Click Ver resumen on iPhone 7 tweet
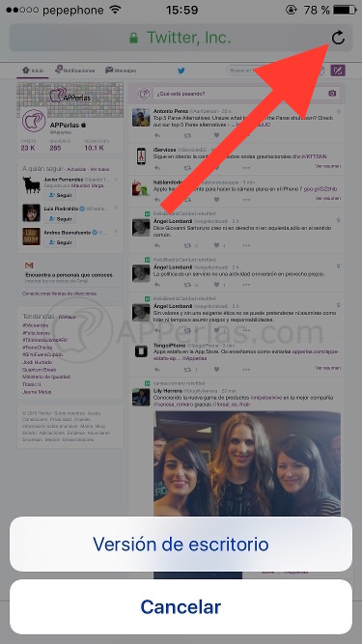The width and height of the screenshot is (362, 644). 328,198
